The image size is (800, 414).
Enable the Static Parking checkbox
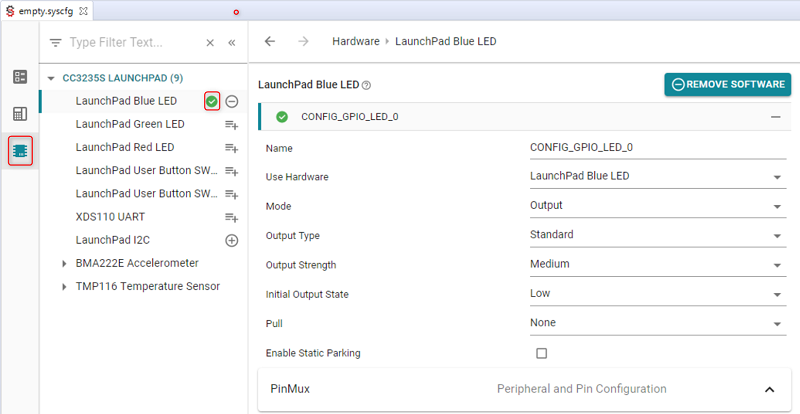point(542,353)
